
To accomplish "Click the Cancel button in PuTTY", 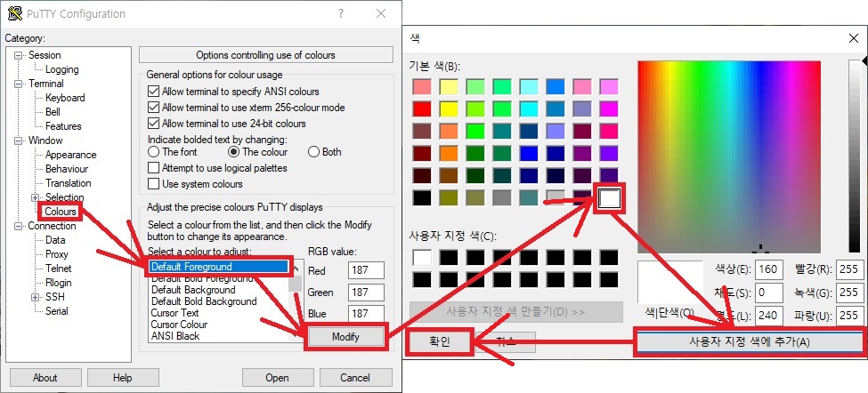I will tap(355, 378).
